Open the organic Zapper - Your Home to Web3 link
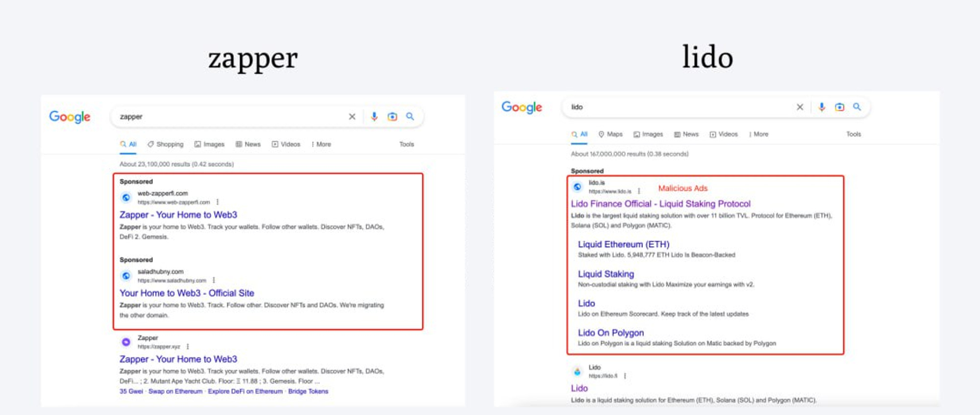Screen dimensions: 980x415 pyautogui.click(x=178, y=359)
